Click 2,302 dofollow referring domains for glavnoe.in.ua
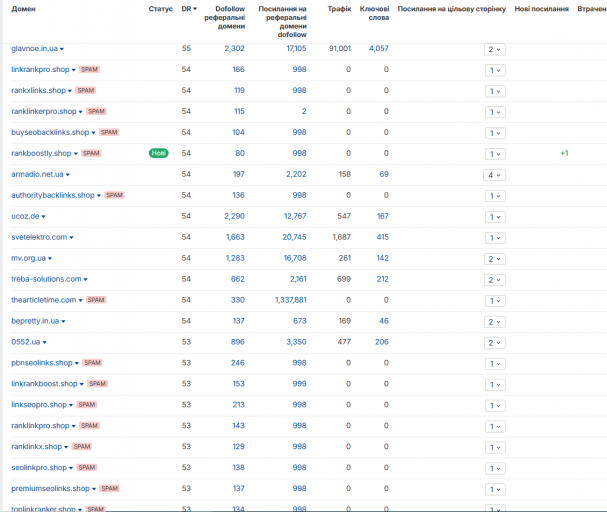 click(x=235, y=48)
